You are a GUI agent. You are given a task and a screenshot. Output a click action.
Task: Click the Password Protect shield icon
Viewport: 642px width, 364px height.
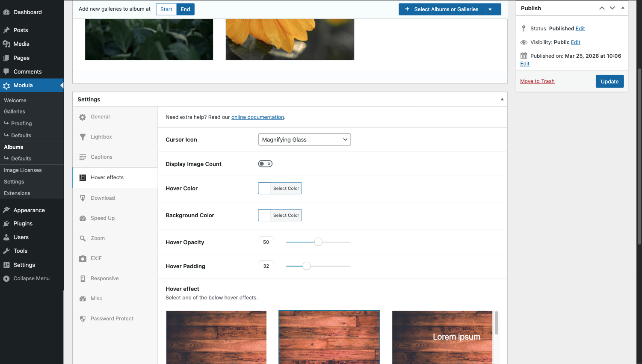point(83,319)
